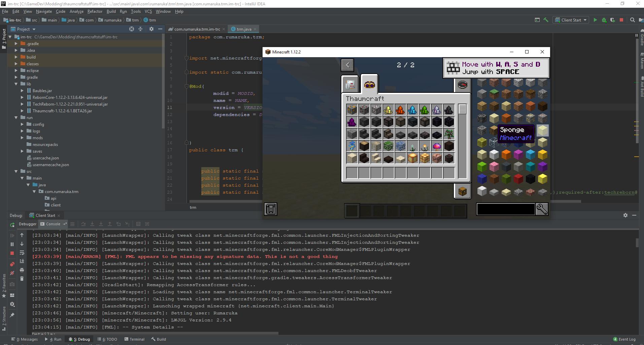The height and width of the screenshot is (345, 644).
Task: Click Minecraft bottom-left bookmark book icon
Action: pyautogui.click(x=271, y=209)
